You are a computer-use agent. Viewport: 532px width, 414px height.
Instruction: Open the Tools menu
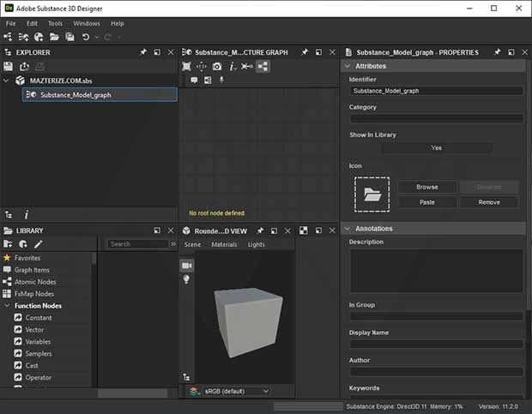[55, 23]
